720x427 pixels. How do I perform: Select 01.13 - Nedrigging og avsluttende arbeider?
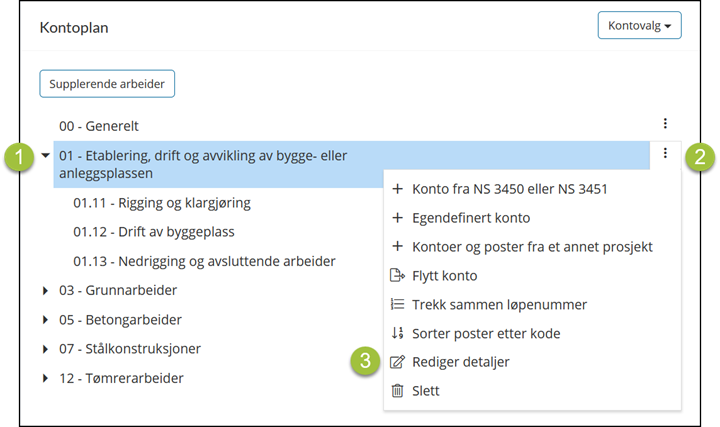(x=204, y=261)
